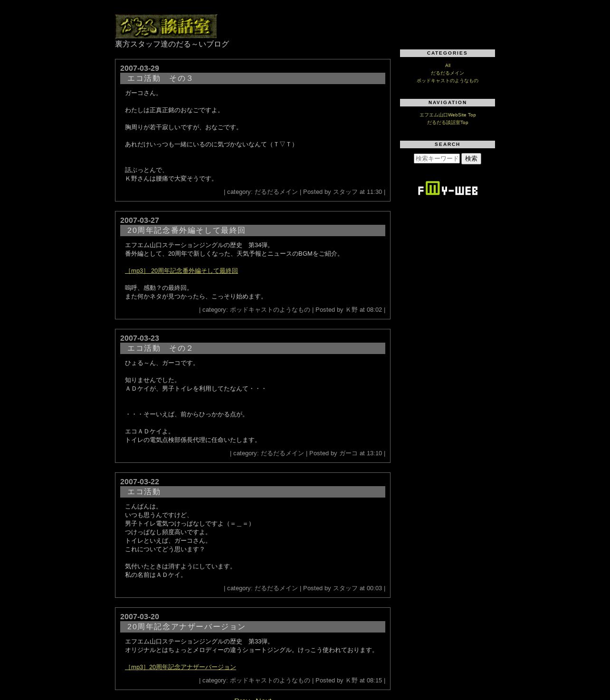Click text 胸周りが若干寂しいですが、おなごです。
610x700 pixels.
pos(183,127)
